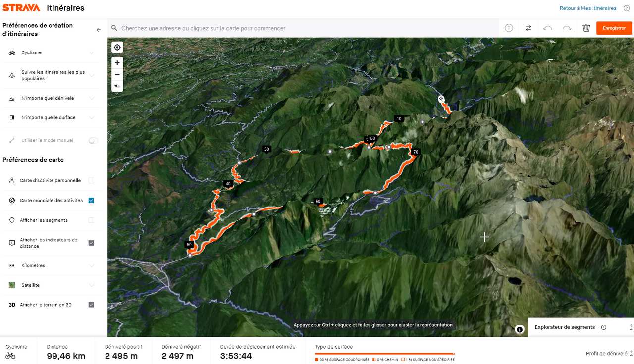Screen dimensions: 634x364
Task: Uncheck Carte mondiale des activités
Action: (91, 201)
